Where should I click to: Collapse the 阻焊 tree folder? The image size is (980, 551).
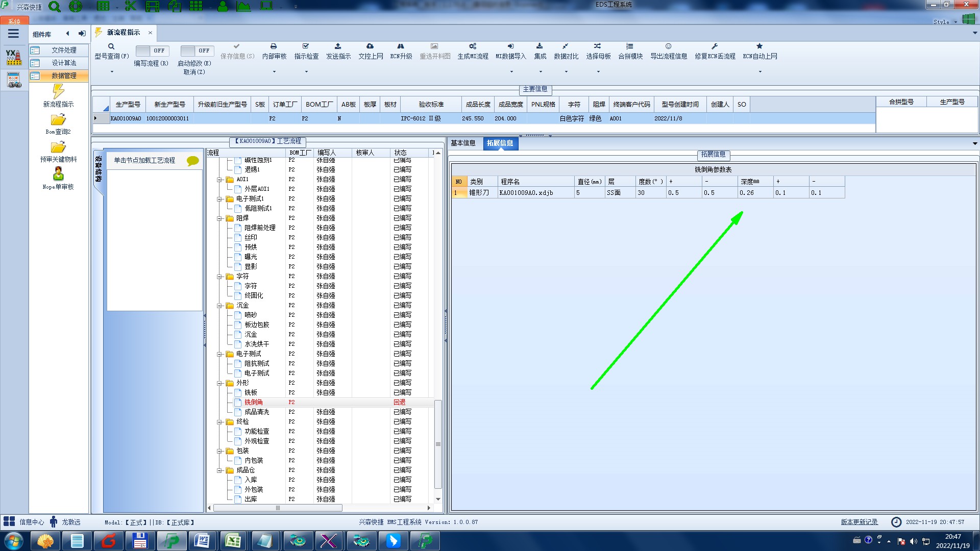coord(219,218)
